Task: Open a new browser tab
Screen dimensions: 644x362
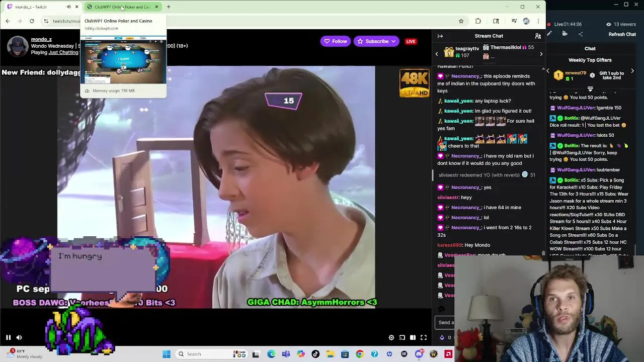Action: click(x=169, y=7)
